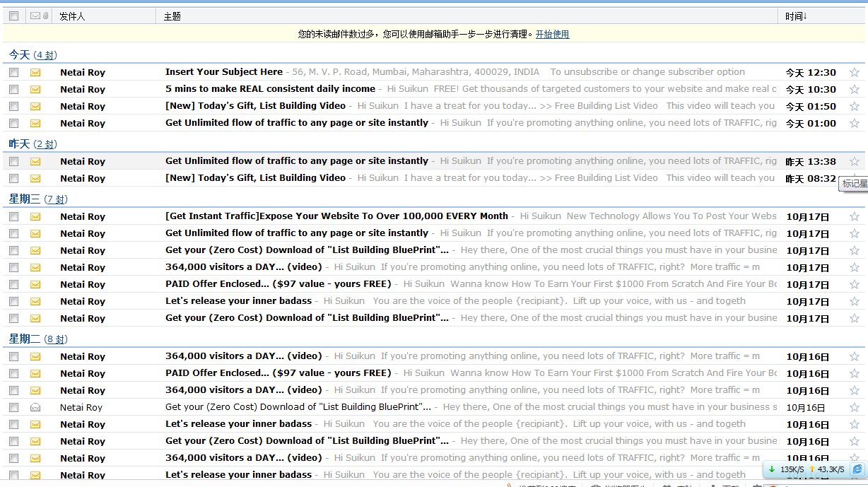The width and height of the screenshot is (868, 487).
Task: Click the 8 封 count link beside 星期二
Action: [55, 339]
